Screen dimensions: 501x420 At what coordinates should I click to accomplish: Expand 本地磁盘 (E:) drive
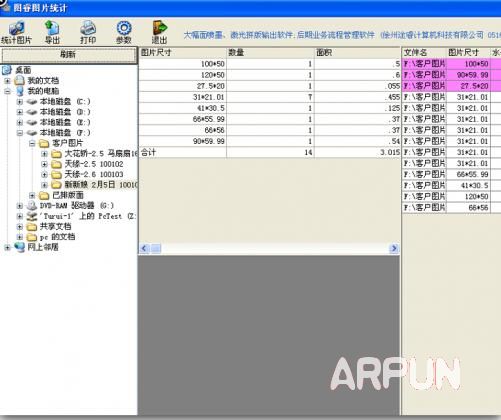click(20, 122)
